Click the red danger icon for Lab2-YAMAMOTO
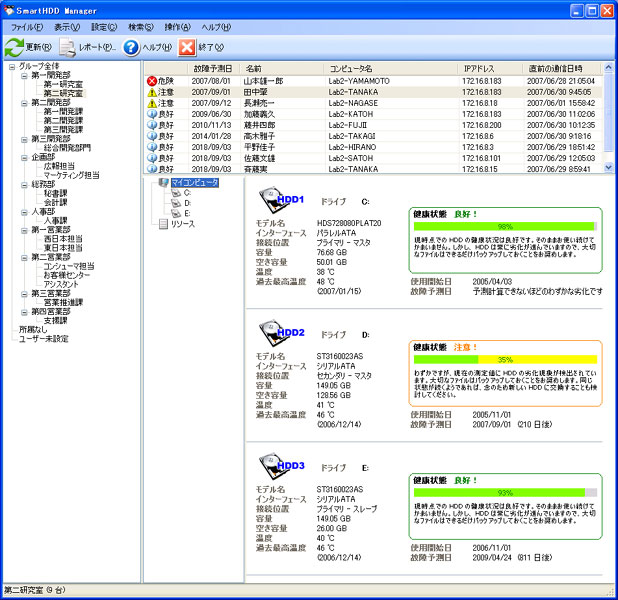The image size is (618, 600). coord(152,81)
